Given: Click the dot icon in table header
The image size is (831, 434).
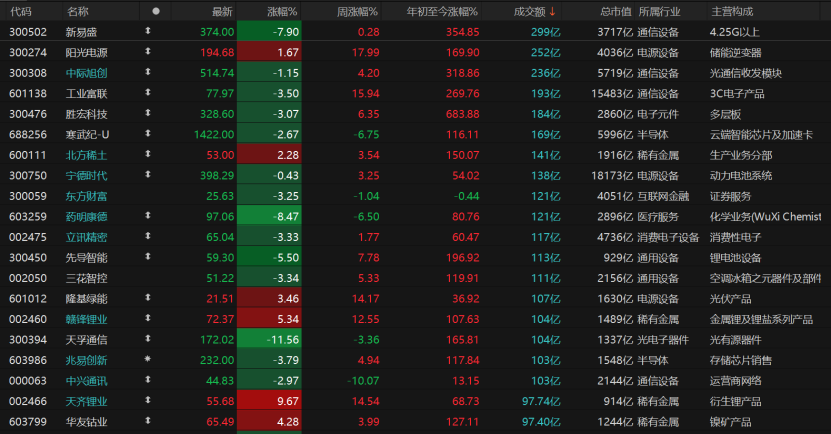Looking at the screenshot, I should click(155, 11).
